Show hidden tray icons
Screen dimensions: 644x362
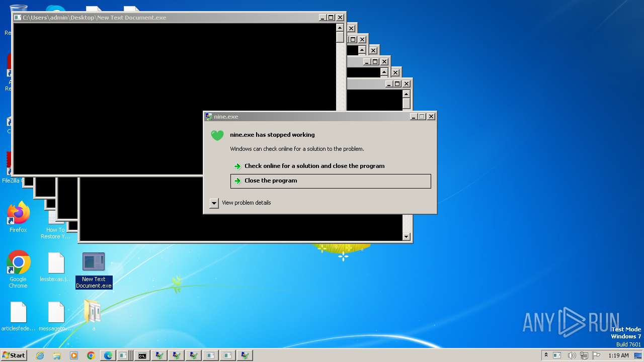pos(546,355)
